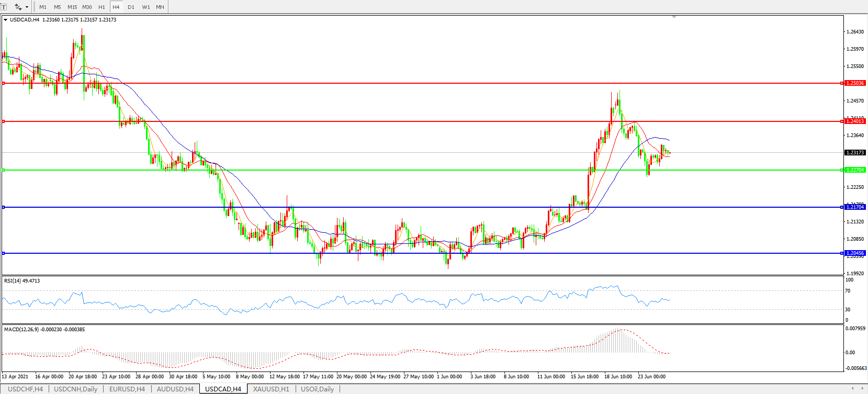The height and width of the screenshot is (394, 868).
Task: Click the 1.25036 red price level label
Action: click(x=855, y=83)
